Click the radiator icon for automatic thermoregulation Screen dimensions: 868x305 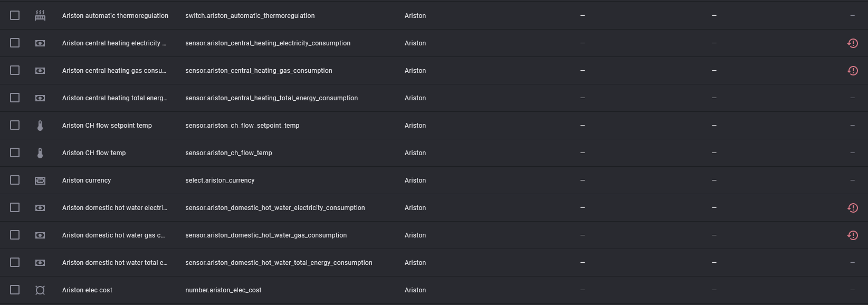click(40, 15)
